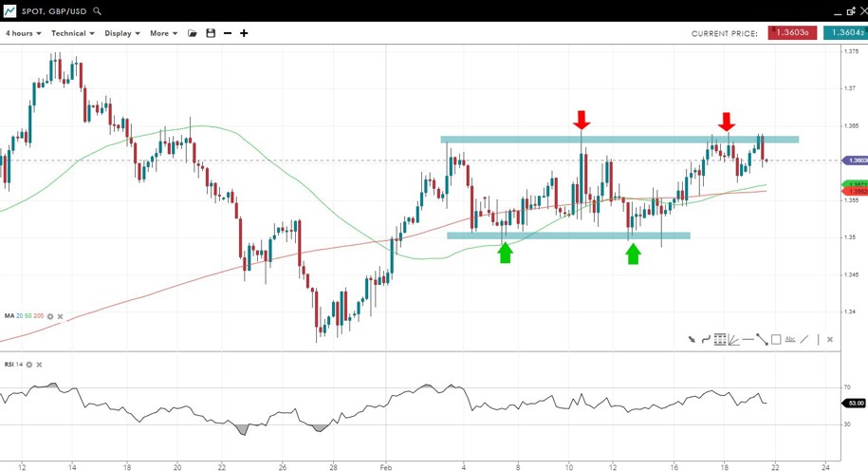Screen dimensions: 868x471
Task: Search symbols with the magnifier icon
Action: 98,11
